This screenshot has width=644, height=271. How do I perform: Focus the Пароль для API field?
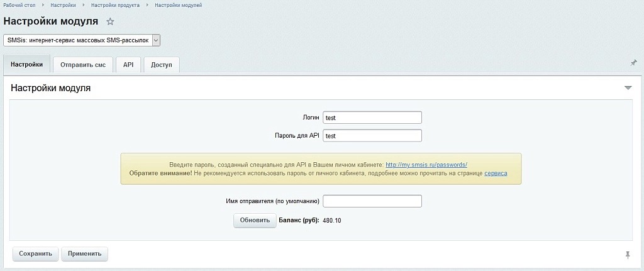[x=372, y=136]
